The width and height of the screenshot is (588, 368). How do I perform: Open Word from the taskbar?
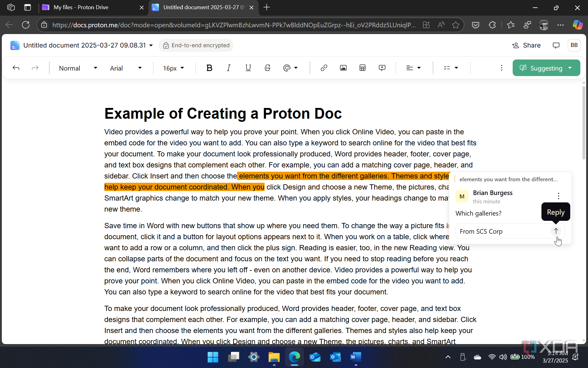coord(356,357)
